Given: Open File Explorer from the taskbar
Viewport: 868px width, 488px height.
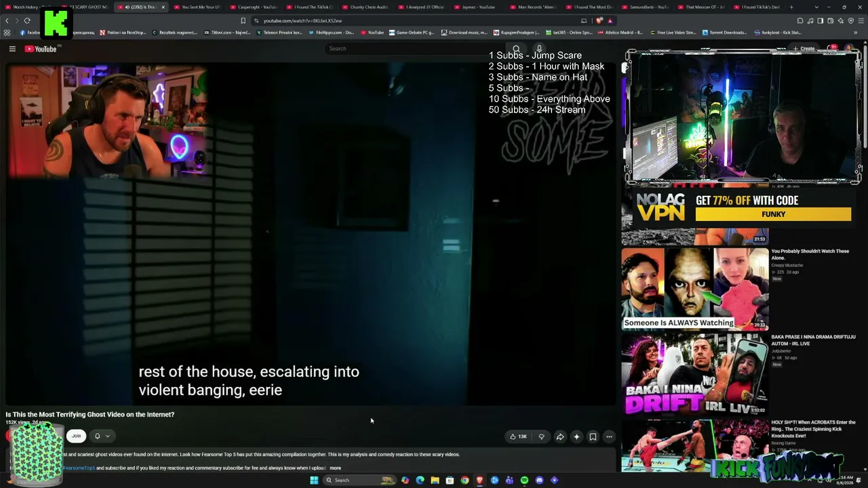Looking at the screenshot, I should pyautogui.click(x=435, y=481).
